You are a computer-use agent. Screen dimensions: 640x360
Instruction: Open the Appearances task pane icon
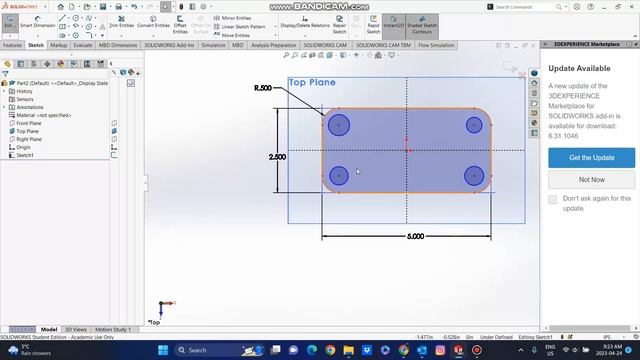534,123
